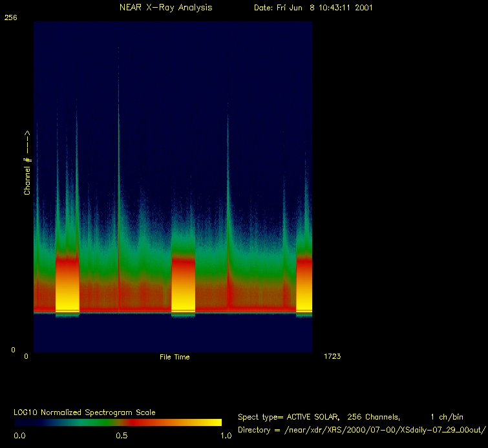
Task: Click the Directory path text at the bottom
Action: 361,430
